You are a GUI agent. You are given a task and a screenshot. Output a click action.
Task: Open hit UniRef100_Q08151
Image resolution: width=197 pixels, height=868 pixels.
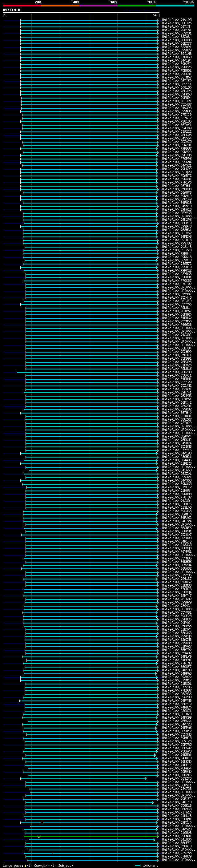177,30
